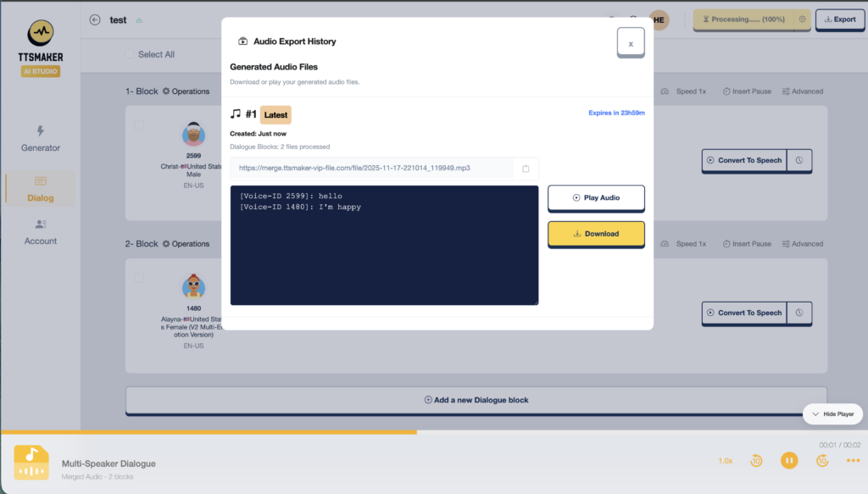Rewind audio 10 seconds
868x494 pixels.
click(756, 461)
